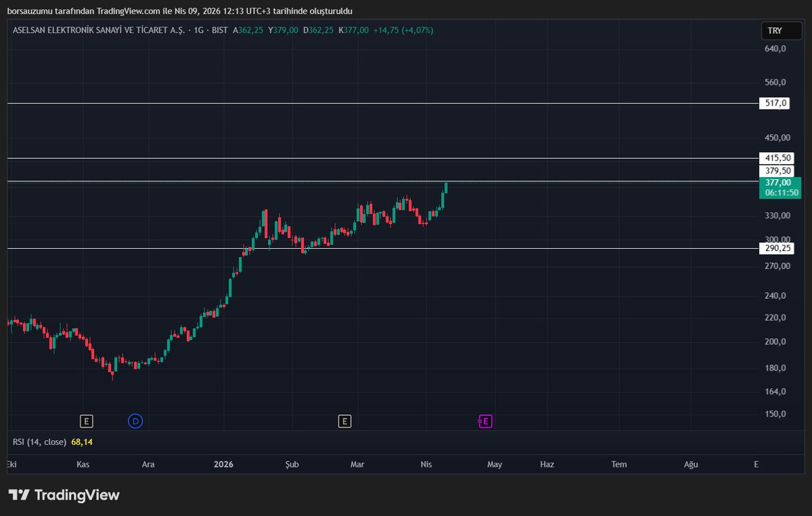
Task: Click the earnings E icon near Kas
Action: [x=86, y=421]
